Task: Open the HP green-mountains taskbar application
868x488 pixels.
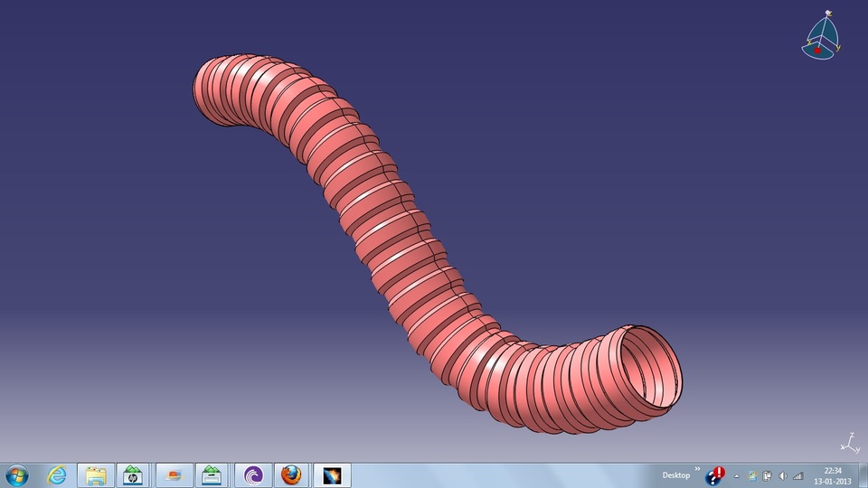Action: [x=132, y=475]
